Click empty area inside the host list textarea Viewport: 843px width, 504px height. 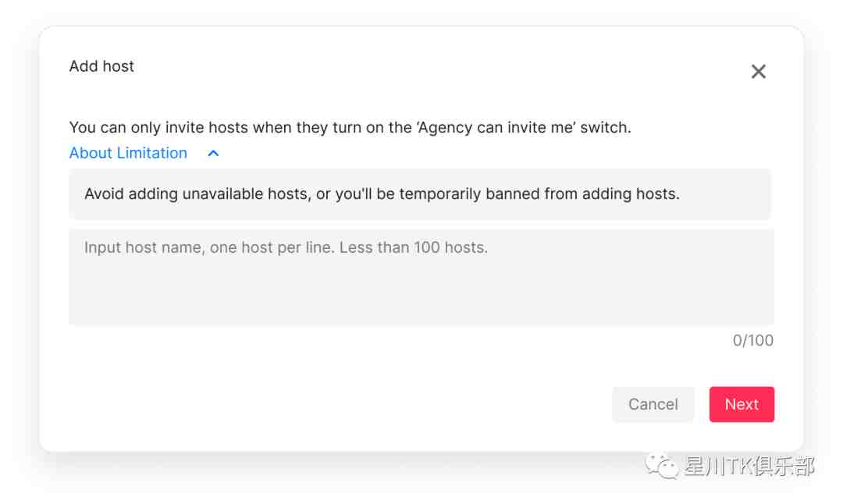click(x=421, y=293)
